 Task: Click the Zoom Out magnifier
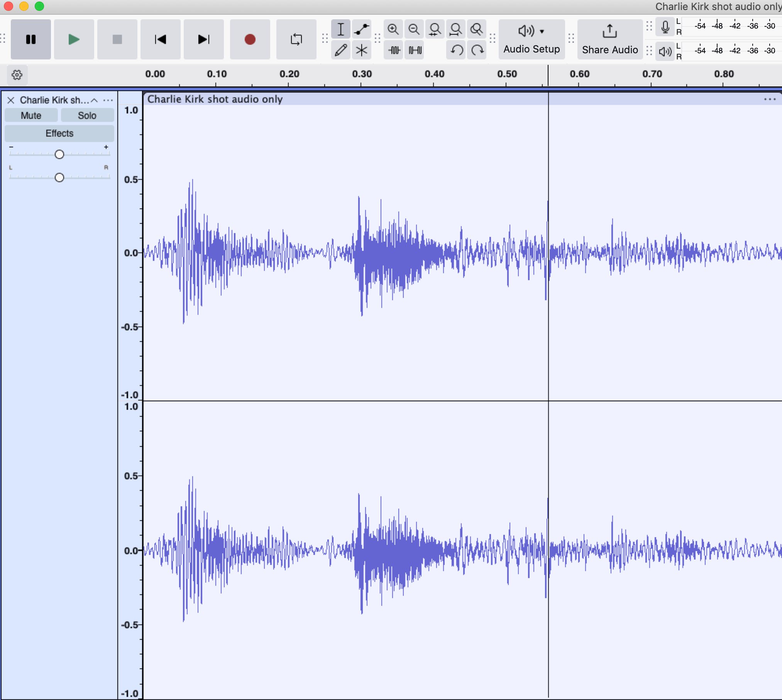[x=414, y=29]
